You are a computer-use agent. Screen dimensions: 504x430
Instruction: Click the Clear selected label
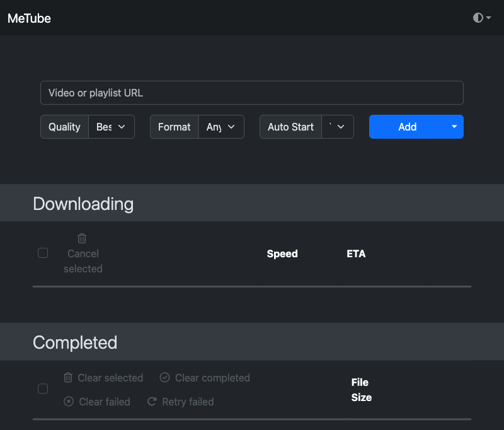[x=110, y=378]
